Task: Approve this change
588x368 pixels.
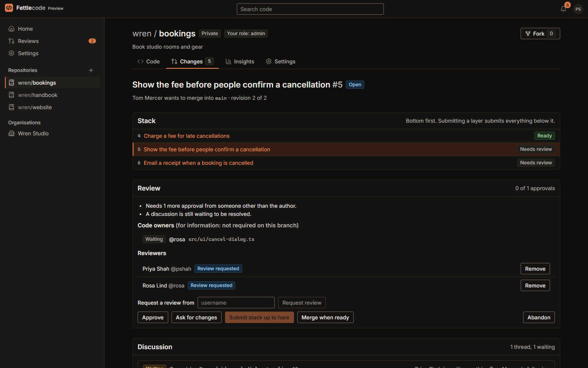Action: click(x=153, y=317)
